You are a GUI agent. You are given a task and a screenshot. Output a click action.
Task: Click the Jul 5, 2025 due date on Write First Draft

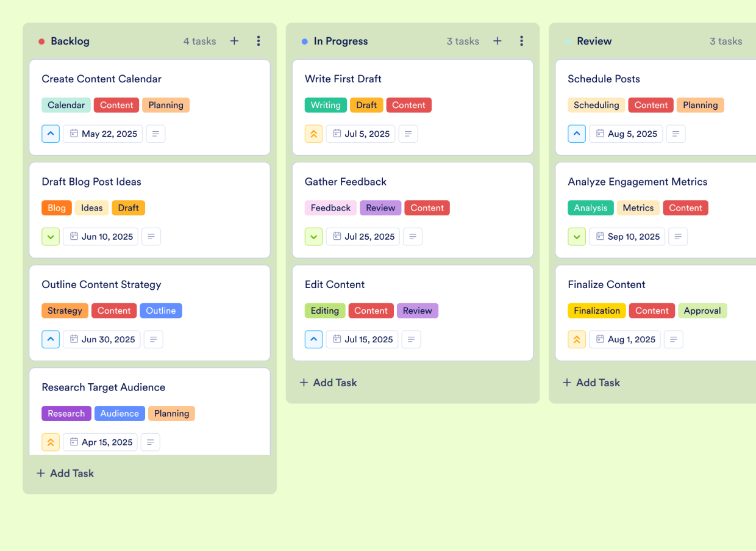pos(360,134)
